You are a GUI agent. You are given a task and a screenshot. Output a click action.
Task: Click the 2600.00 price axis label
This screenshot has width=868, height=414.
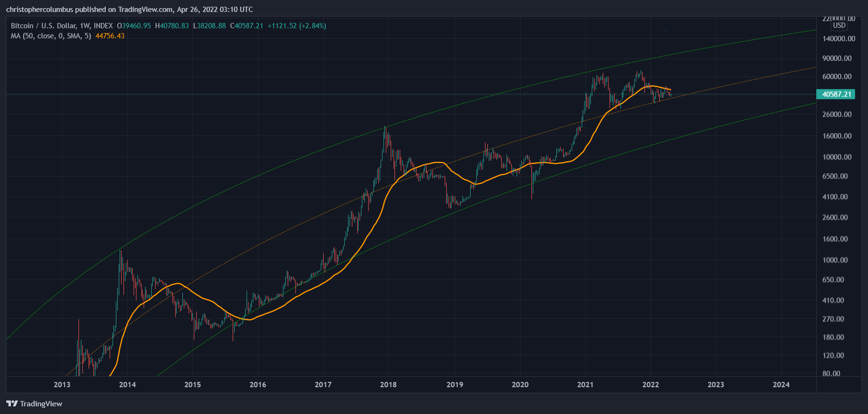835,217
